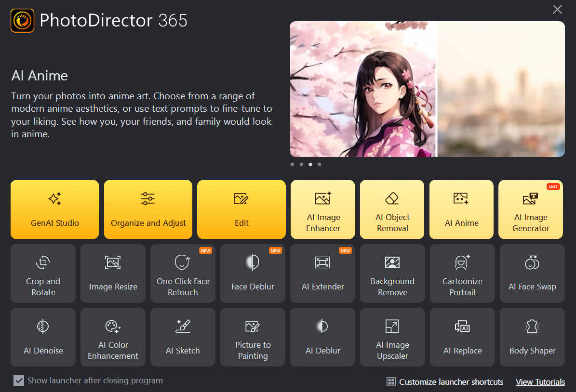This screenshot has height=392, width=576.
Task: Launch the AI Image Generator
Action: [531, 209]
